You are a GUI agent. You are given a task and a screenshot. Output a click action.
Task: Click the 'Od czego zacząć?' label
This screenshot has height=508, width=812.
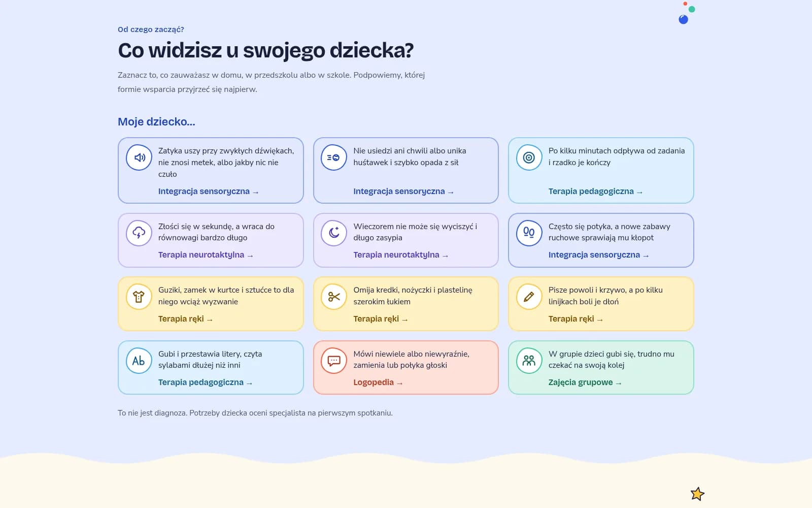pos(151,29)
